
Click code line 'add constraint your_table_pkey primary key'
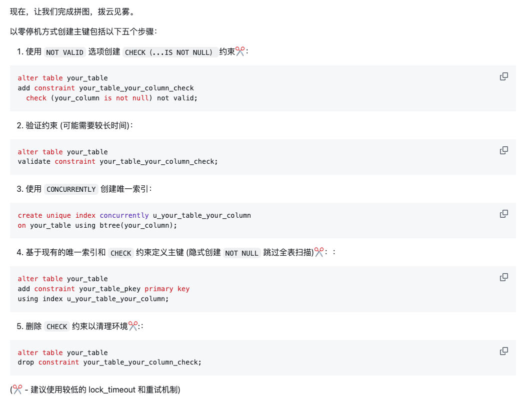tap(104, 289)
